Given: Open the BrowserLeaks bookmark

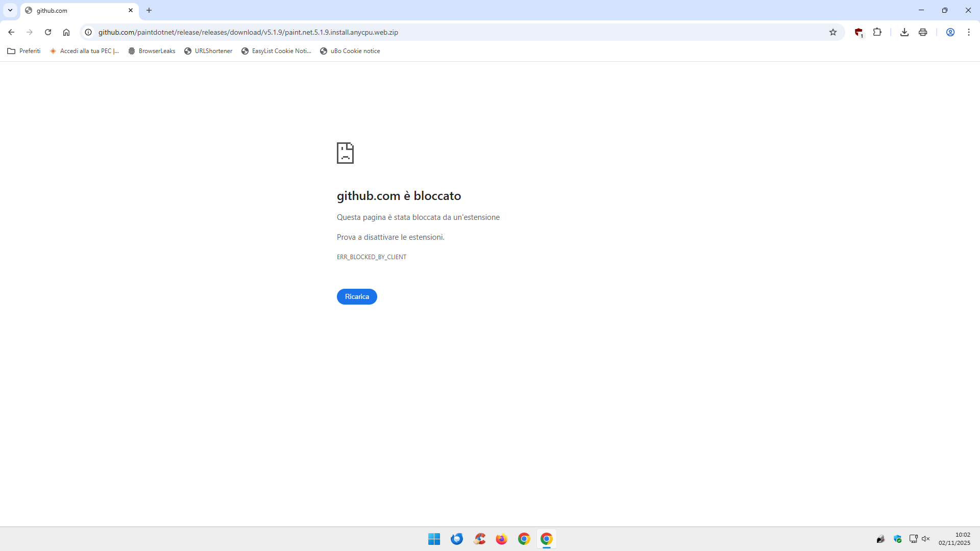Looking at the screenshot, I should tap(152, 51).
